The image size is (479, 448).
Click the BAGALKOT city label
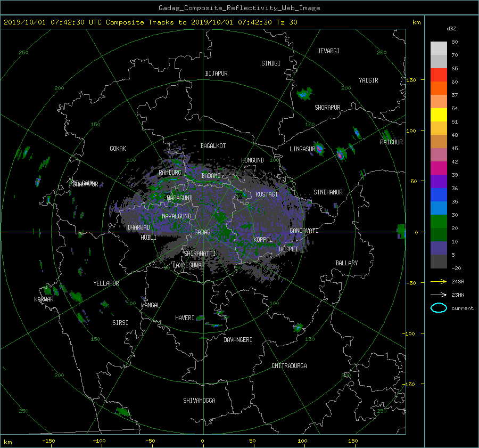[x=213, y=146]
